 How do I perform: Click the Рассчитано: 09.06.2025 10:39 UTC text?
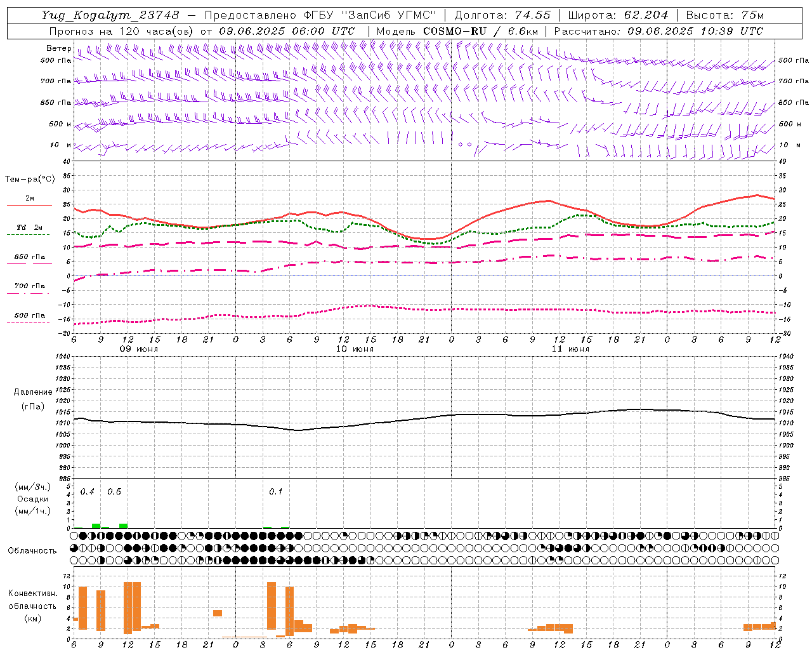coord(658,31)
